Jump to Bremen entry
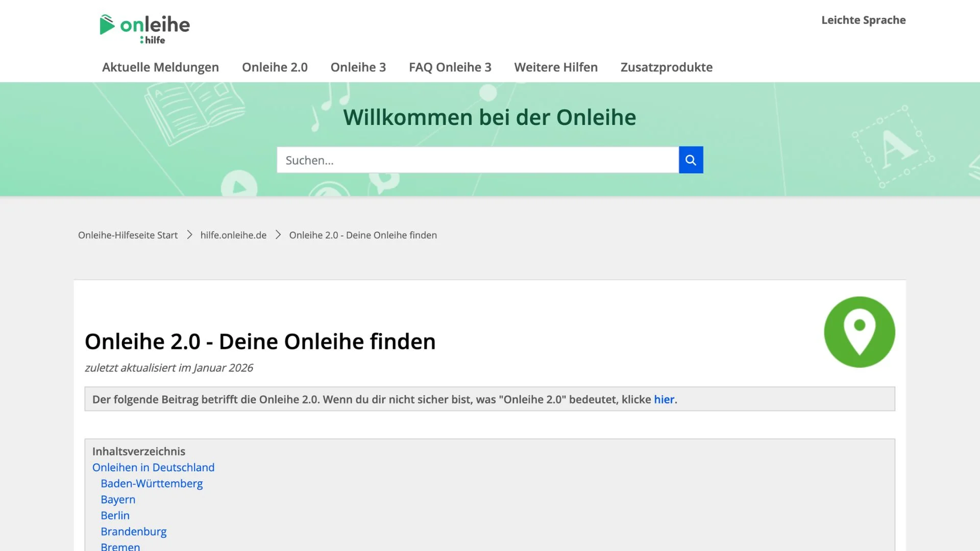Screen dimensions: 980x551 120,546
